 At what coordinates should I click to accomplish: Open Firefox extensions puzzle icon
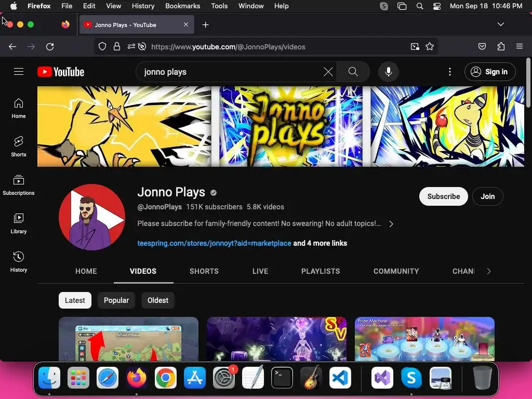501,46
